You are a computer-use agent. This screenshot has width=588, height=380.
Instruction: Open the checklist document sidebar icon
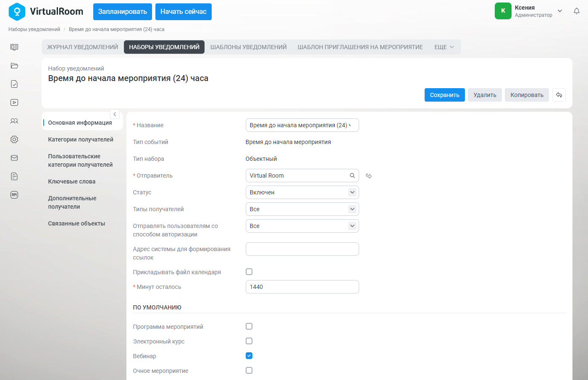point(14,84)
